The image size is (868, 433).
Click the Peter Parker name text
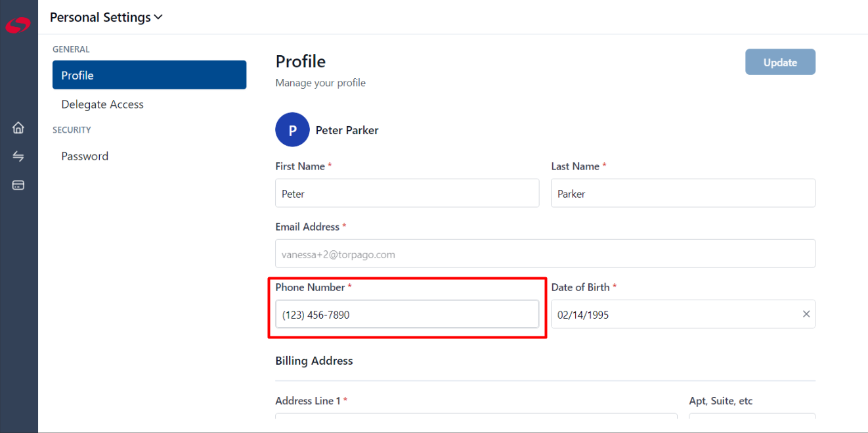tap(347, 130)
